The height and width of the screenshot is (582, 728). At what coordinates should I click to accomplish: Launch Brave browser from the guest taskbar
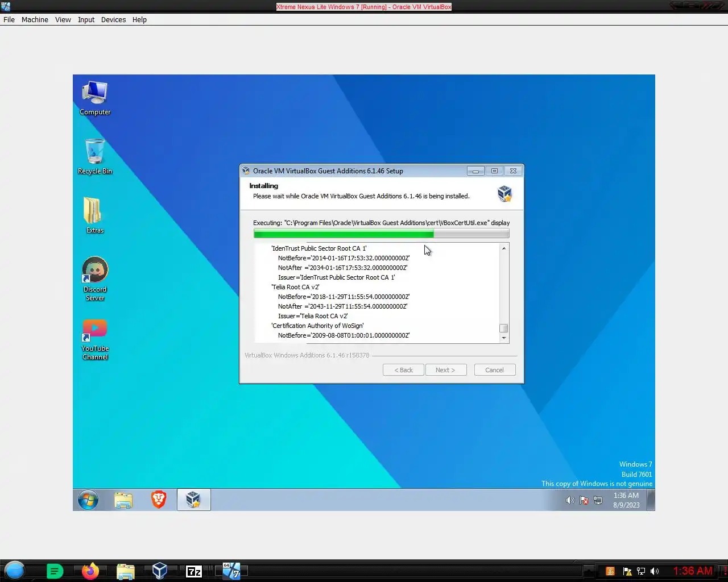tap(159, 500)
